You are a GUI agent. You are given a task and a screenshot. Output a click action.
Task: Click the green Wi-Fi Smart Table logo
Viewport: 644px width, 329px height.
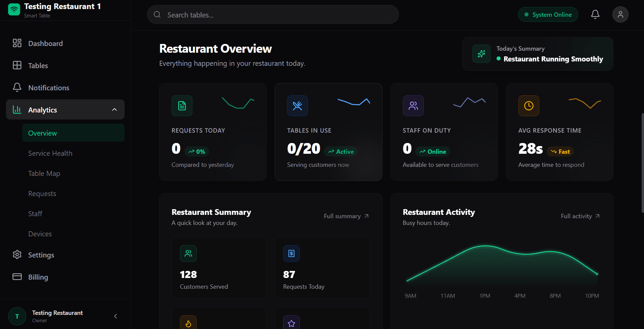[x=14, y=10]
